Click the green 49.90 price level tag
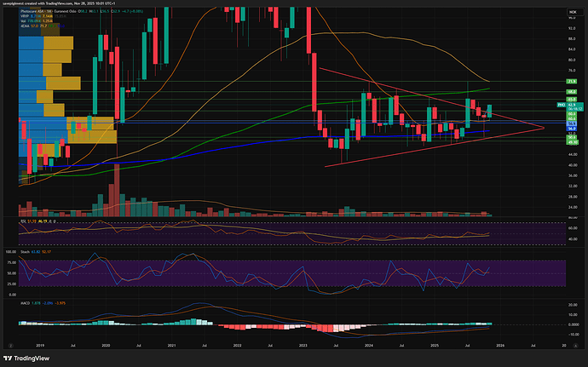 pos(573,141)
